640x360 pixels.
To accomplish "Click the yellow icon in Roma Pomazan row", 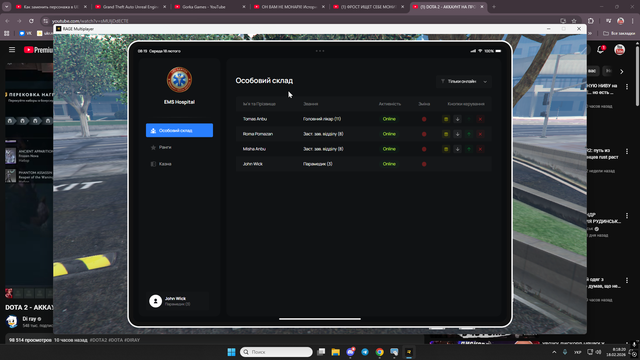I will (x=446, y=134).
